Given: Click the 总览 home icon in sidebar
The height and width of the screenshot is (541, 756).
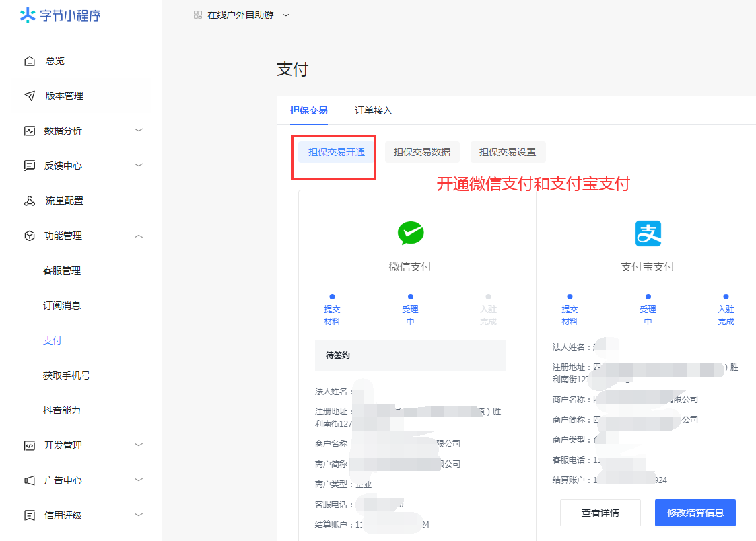Looking at the screenshot, I should pos(30,61).
